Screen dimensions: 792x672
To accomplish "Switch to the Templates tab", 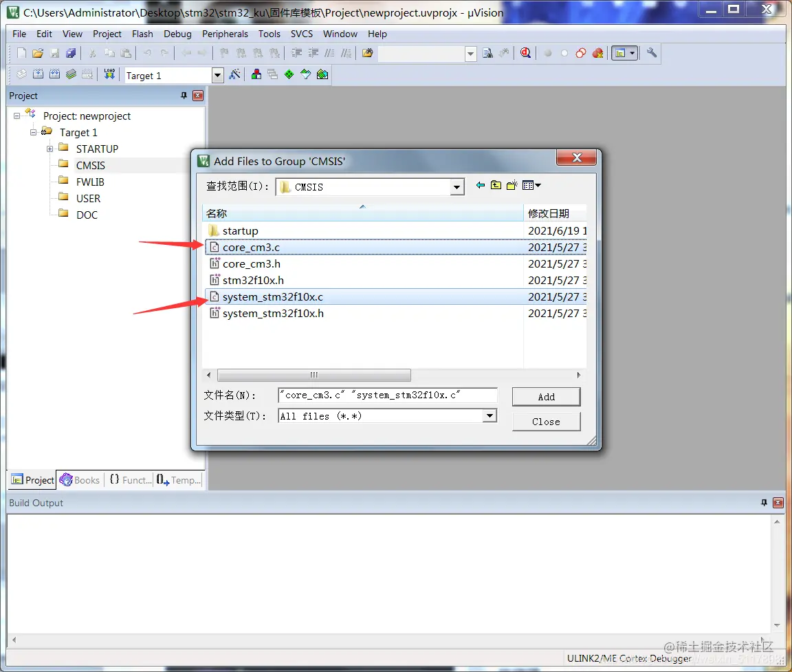I will [x=178, y=480].
